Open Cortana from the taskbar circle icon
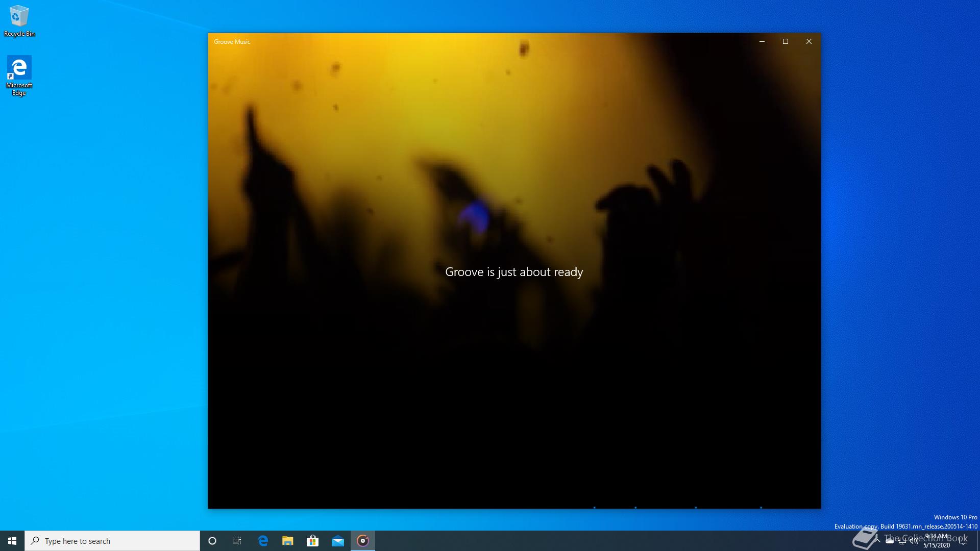 click(x=212, y=541)
